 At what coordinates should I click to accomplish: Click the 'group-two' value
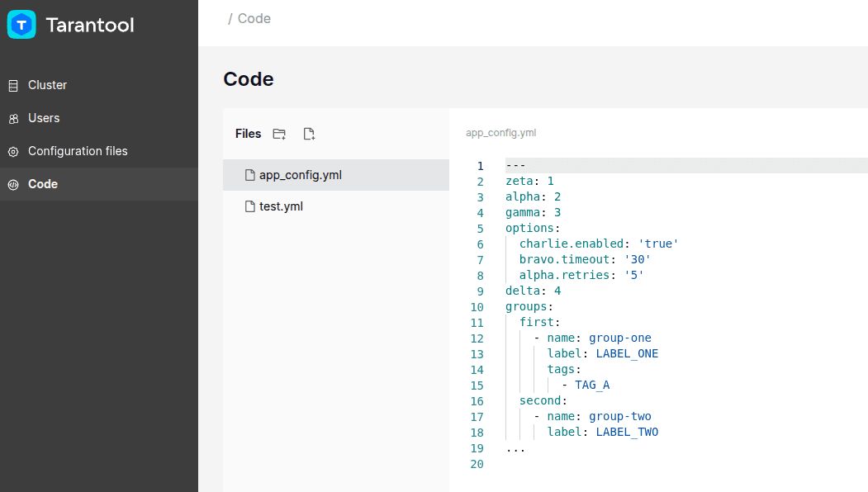(620, 417)
